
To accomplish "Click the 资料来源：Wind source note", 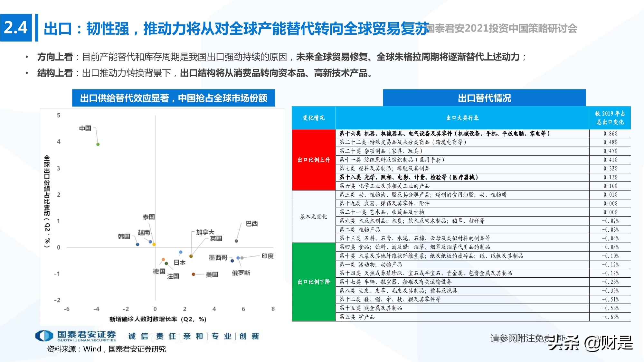I will [x=106, y=349].
